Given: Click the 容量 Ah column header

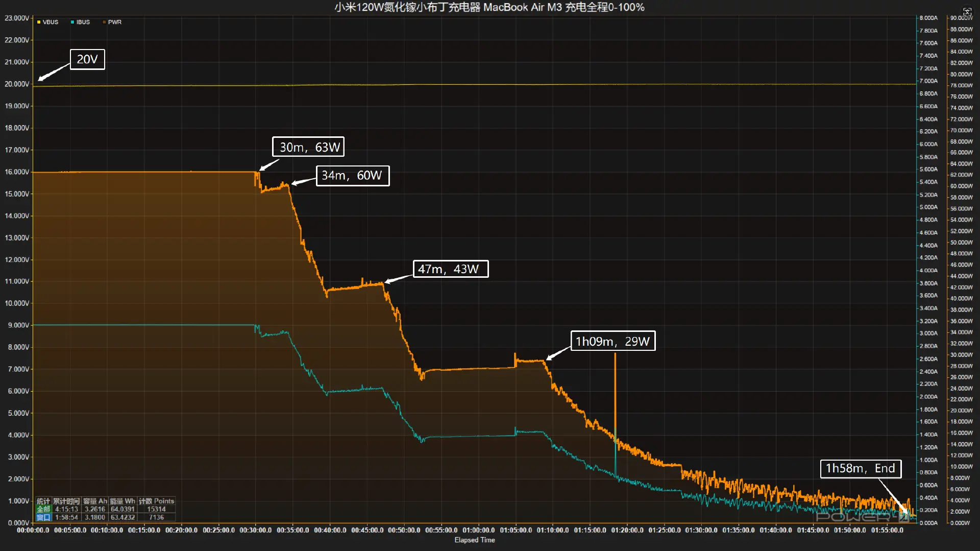Looking at the screenshot, I should coord(95,501).
